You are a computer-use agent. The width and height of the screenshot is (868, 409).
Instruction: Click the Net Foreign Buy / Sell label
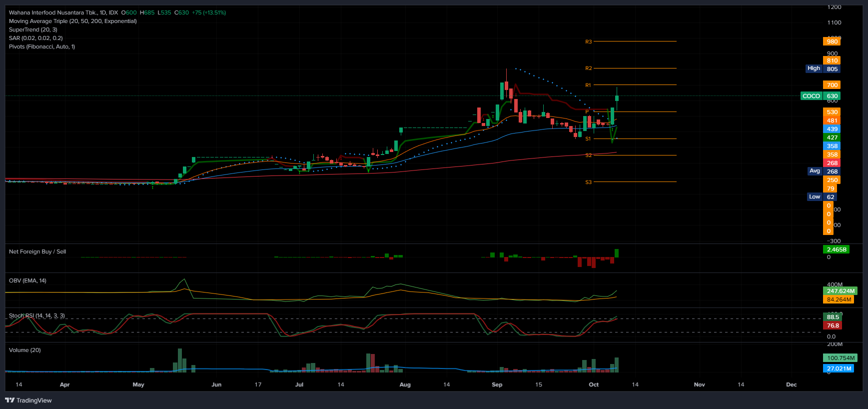(37, 251)
